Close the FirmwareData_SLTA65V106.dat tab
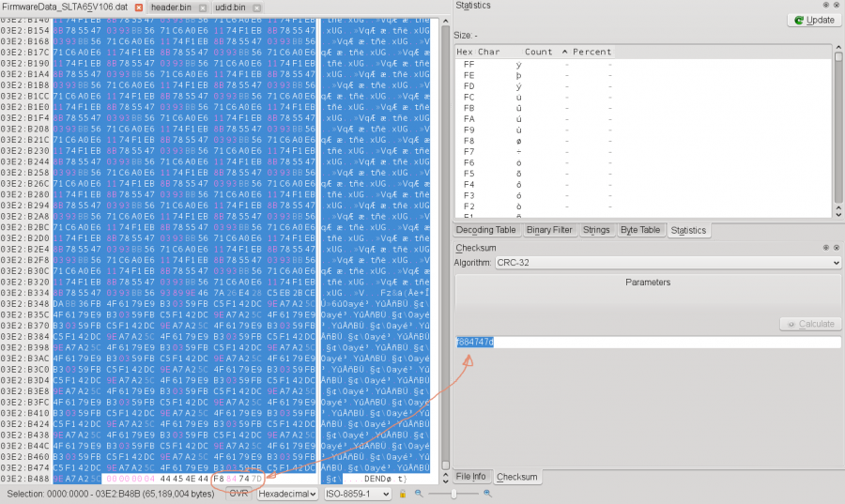Image resolution: width=845 pixels, height=504 pixels. click(139, 8)
